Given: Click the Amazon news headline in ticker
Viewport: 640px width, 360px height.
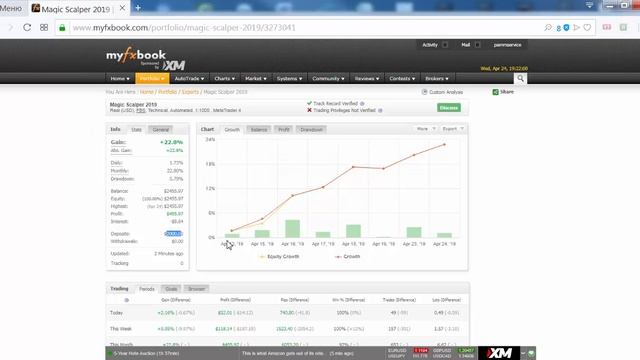Looking at the screenshot, I should click(x=282, y=353).
